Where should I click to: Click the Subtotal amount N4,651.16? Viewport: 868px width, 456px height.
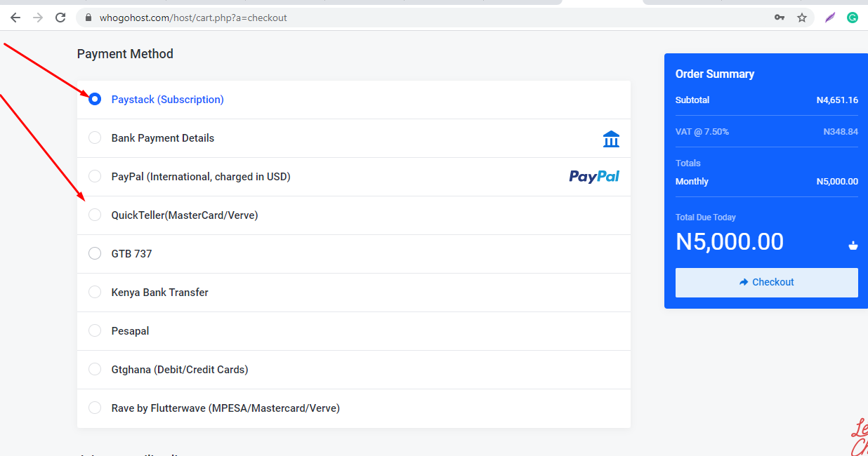tap(837, 100)
